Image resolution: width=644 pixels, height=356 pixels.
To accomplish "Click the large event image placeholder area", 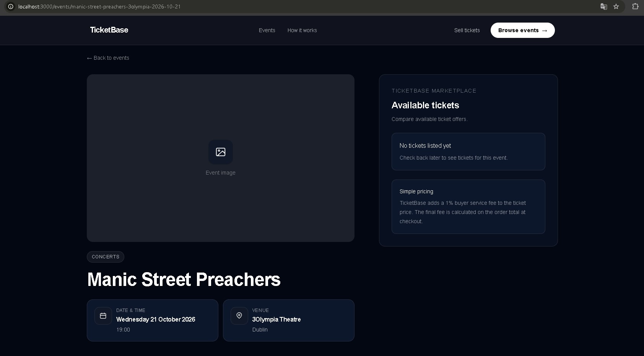I will tap(221, 158).
